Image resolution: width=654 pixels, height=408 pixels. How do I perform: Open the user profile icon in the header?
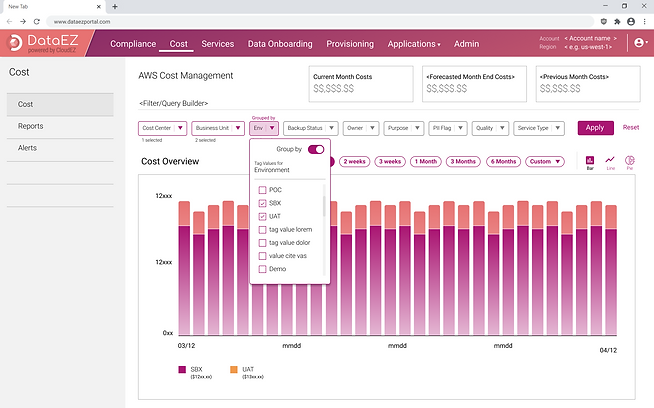coord(641,43)
